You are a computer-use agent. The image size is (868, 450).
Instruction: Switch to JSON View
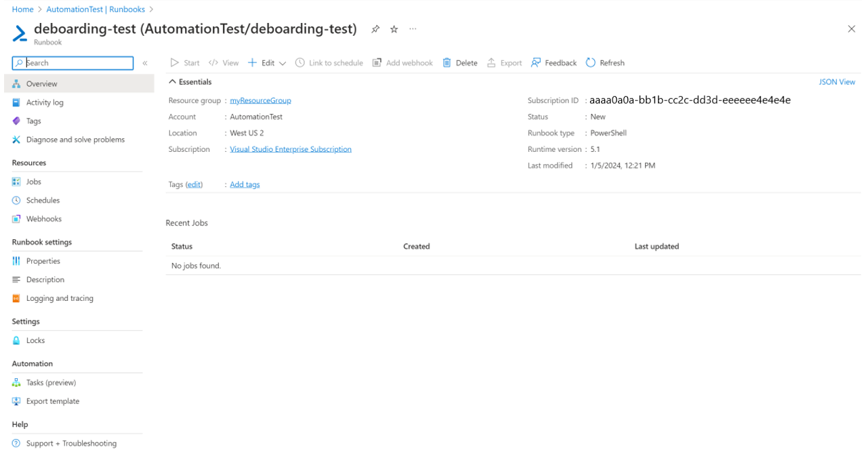click(837, 81)
